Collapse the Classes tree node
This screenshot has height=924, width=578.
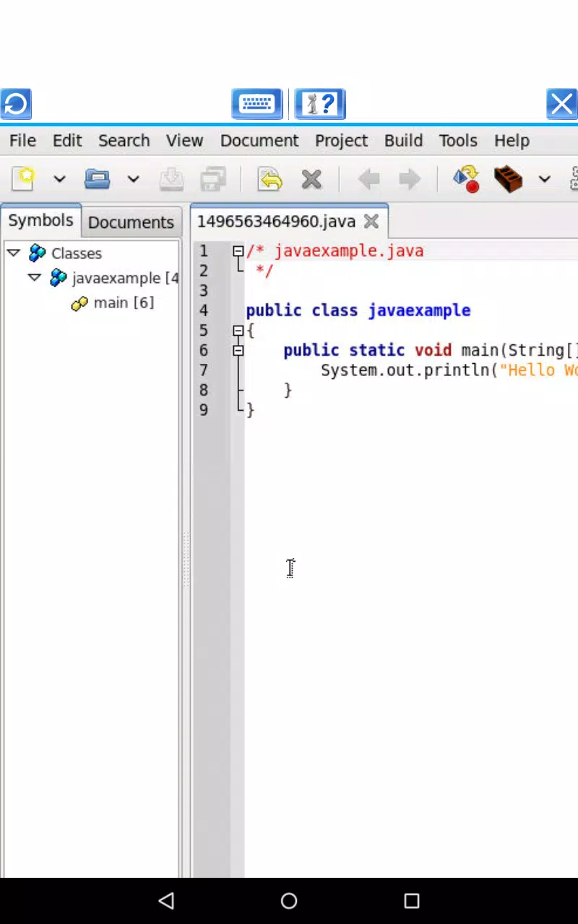coord(13,253)
